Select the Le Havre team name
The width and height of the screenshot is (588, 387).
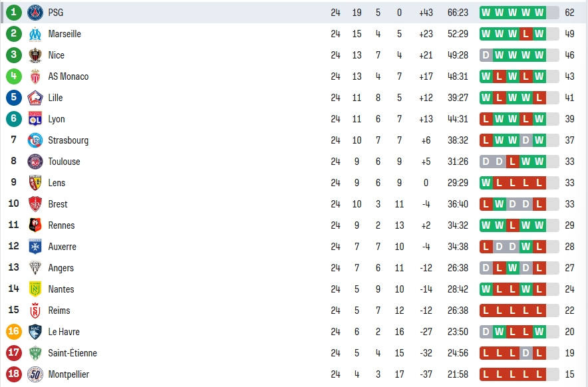click(x=64, y=332)
